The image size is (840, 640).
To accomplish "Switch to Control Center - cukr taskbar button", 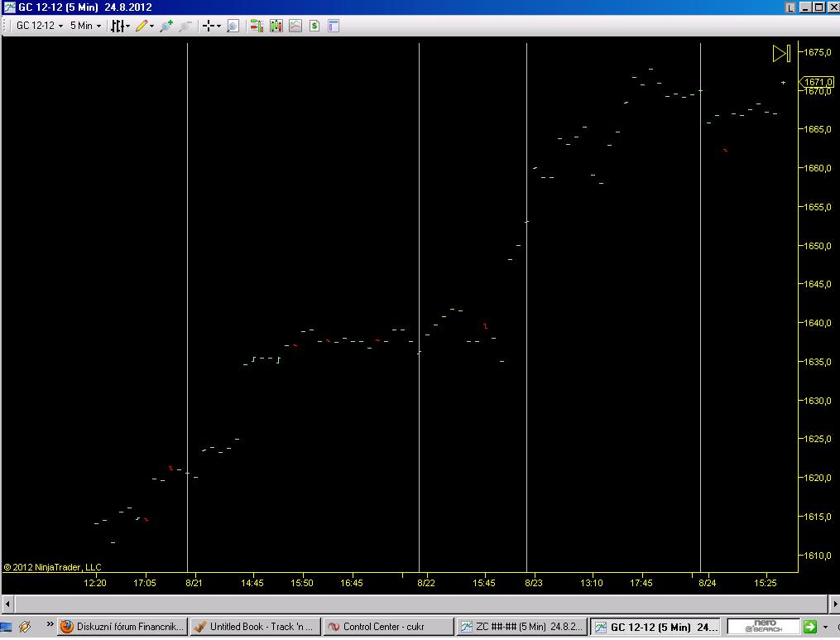I will [388, 627].
